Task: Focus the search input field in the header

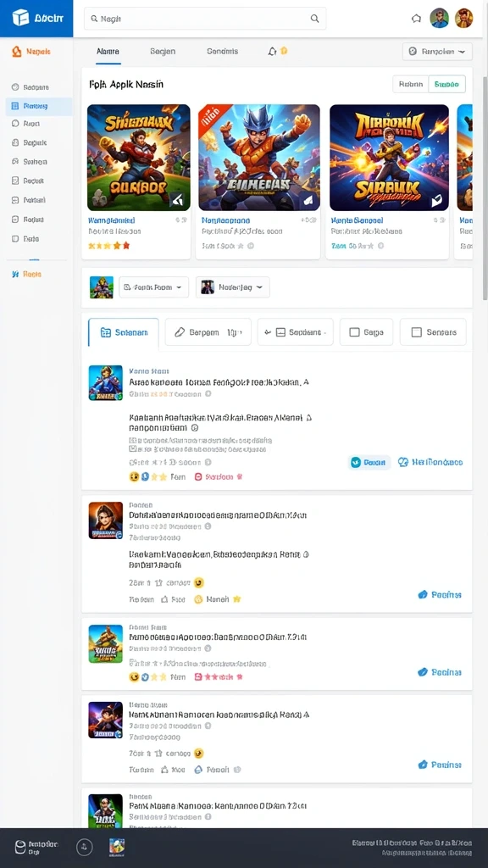Action: [x=205, y=19]
